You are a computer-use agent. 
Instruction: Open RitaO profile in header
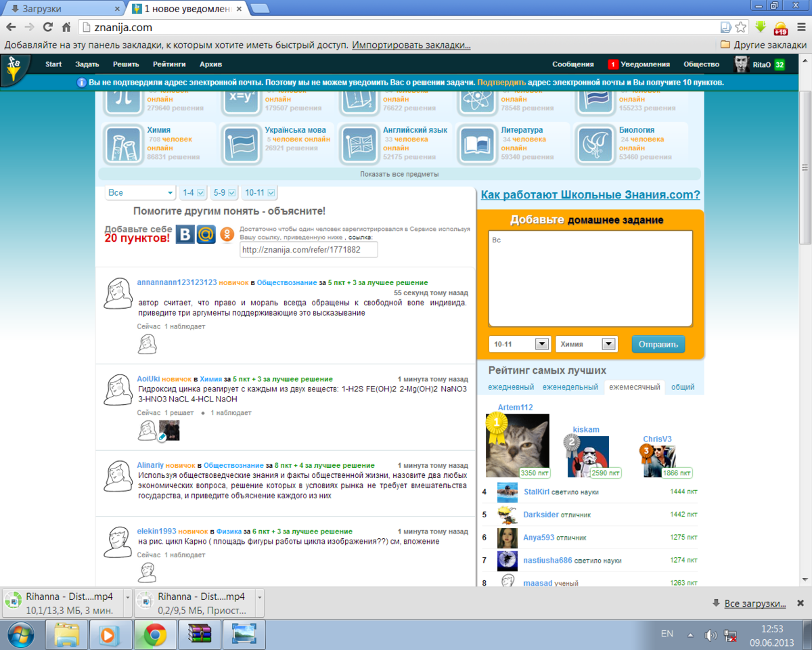coord(760,64)
